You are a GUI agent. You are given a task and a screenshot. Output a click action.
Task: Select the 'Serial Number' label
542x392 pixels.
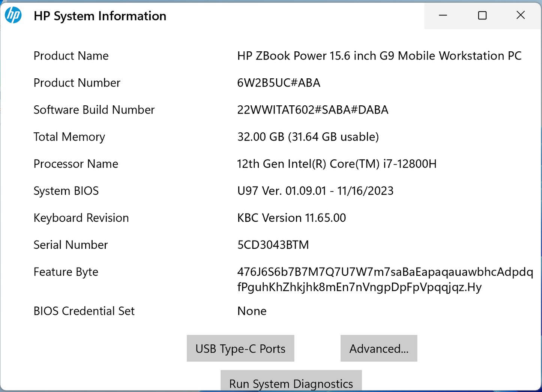click(x=71, y=245)
